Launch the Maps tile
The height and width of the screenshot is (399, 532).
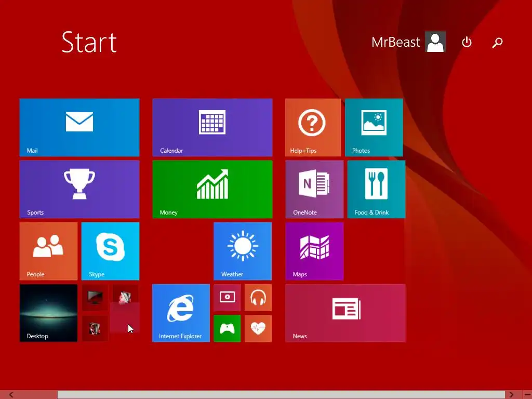314,251
